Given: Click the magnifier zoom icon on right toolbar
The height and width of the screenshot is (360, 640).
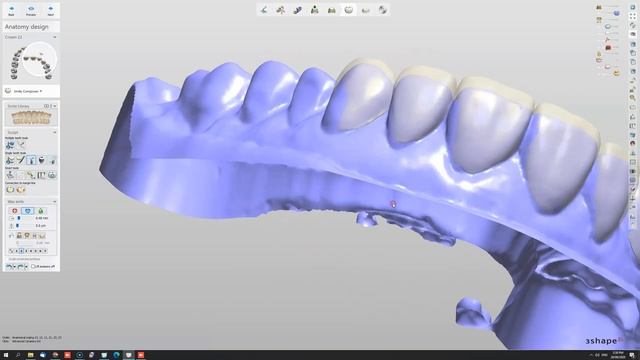Looking at the screenshot, I should tap(633, 98).
